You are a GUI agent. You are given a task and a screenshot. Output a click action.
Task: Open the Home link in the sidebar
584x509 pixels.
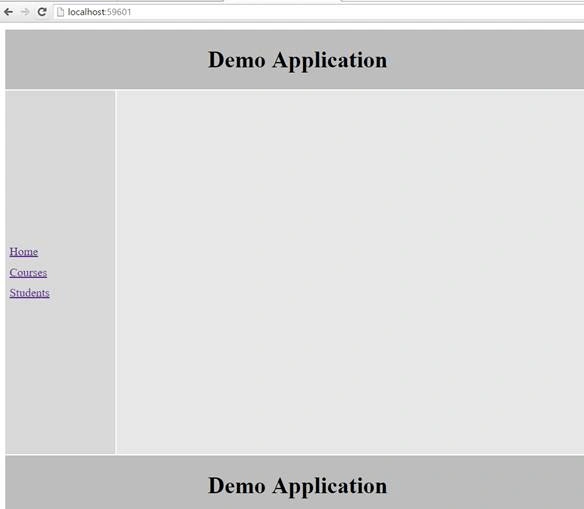click(23, 252)
